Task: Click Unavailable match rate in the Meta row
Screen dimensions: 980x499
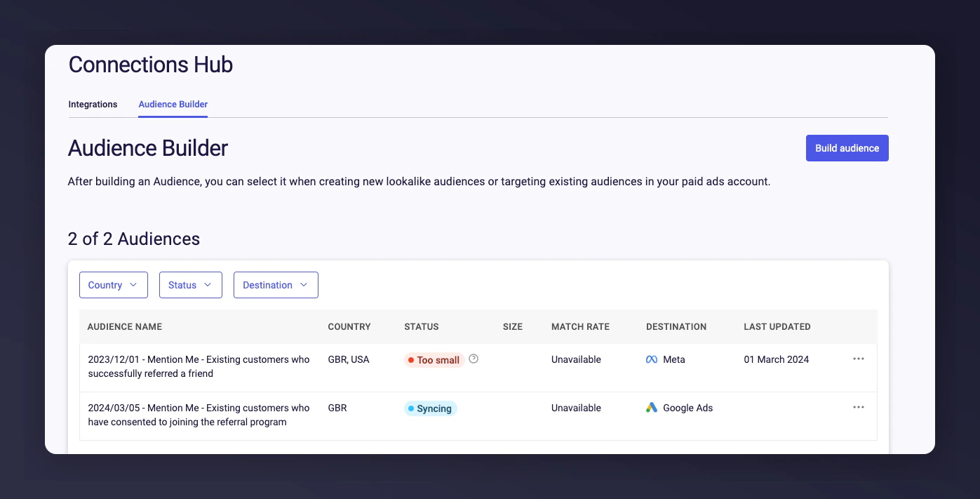Action: (576, 359)
